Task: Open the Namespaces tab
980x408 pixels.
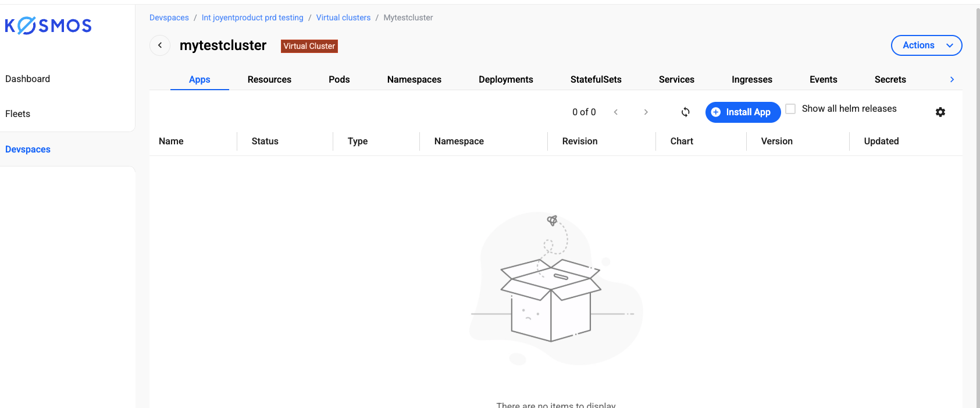Action: tap(414, 80)
